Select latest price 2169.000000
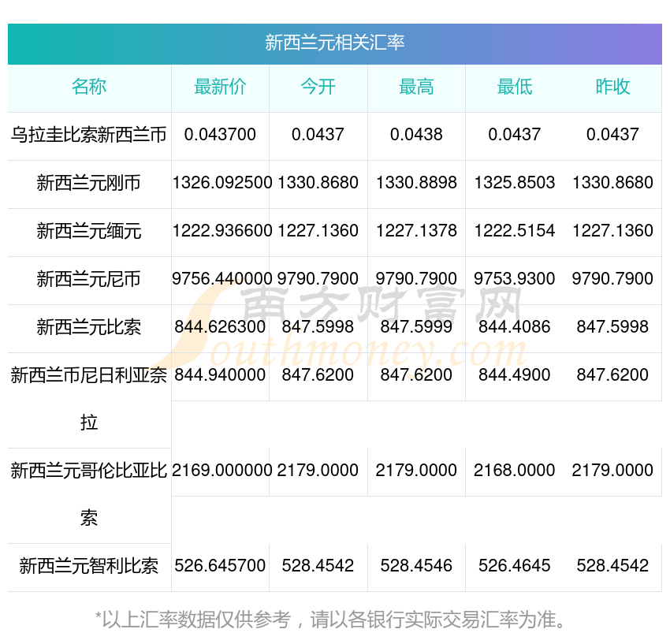This screenshot has width=670, height=644. (222, 471)
